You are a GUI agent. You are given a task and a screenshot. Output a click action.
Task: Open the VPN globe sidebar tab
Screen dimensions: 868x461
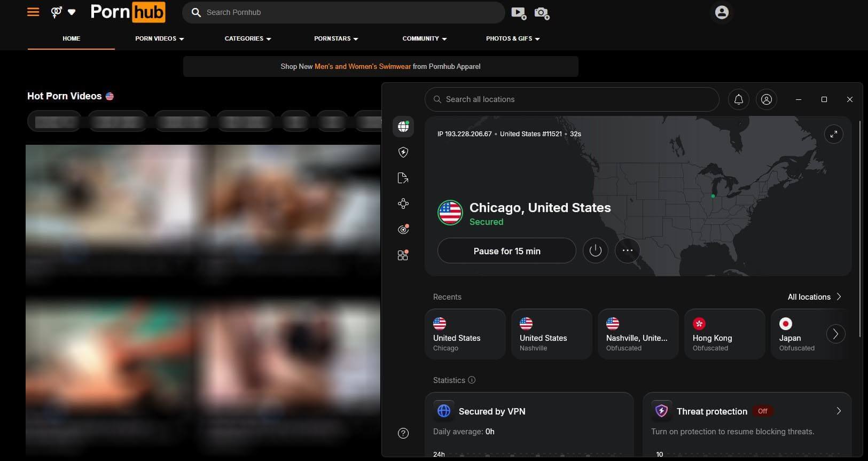(403, 127)
